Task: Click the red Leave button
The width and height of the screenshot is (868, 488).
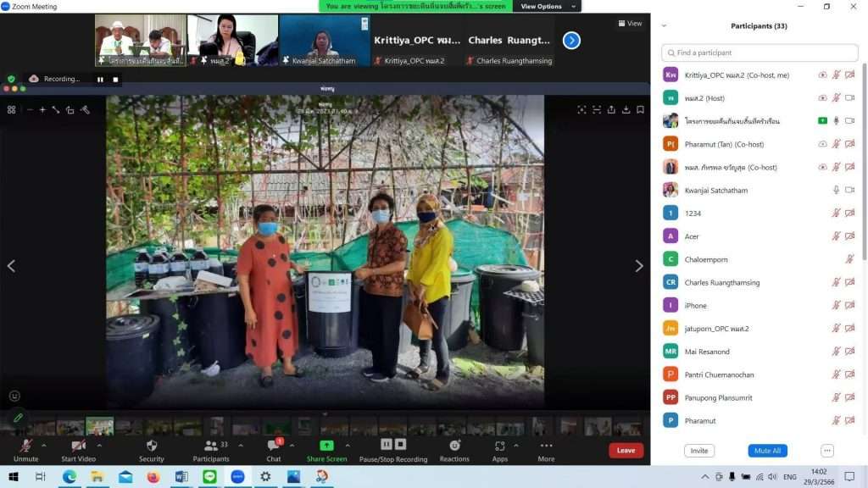Action: coord(626,451)
